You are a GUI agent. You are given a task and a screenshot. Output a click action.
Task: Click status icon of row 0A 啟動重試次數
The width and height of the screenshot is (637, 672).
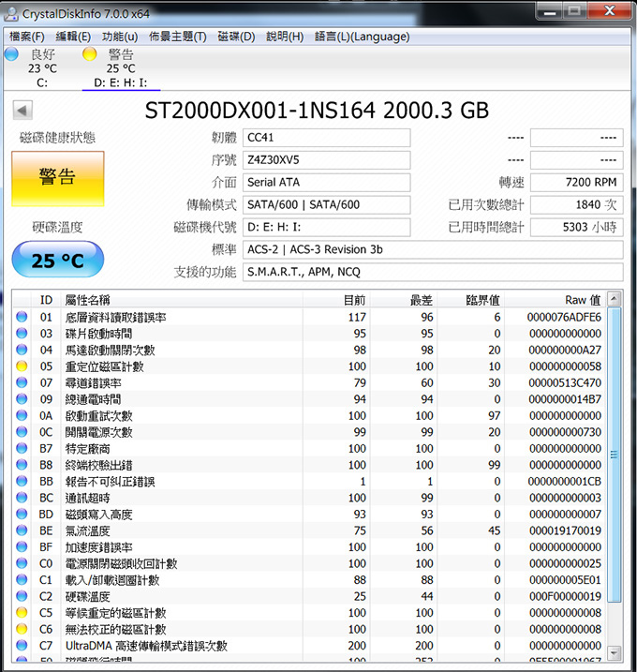[x=22, y=415]
